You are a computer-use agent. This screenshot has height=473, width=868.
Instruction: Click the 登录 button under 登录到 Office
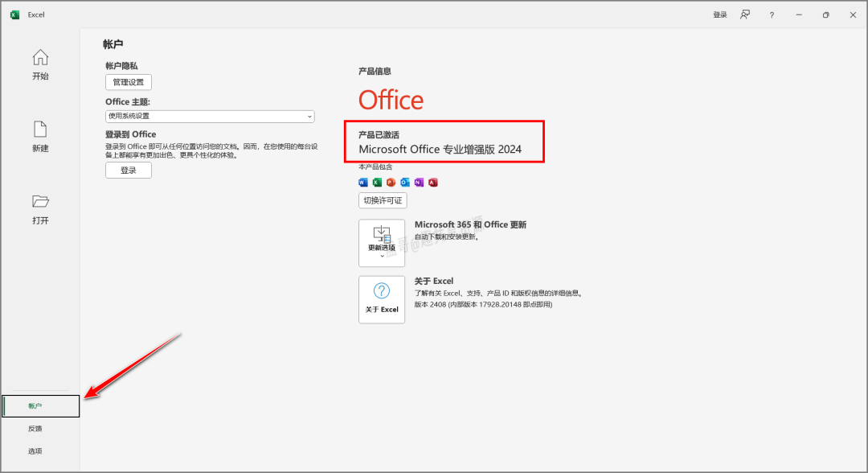129,171
